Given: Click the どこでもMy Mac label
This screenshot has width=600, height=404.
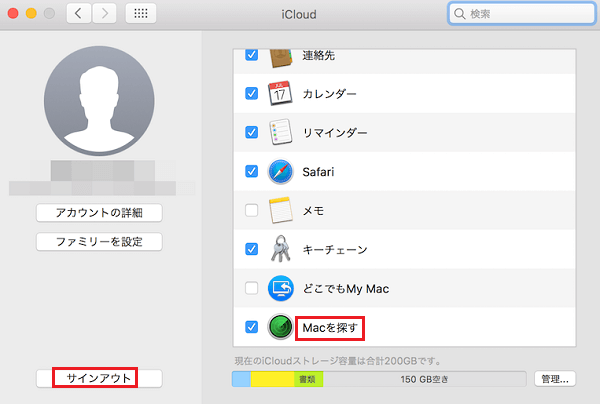Looking at the screenshot, I should pos(346,288).
